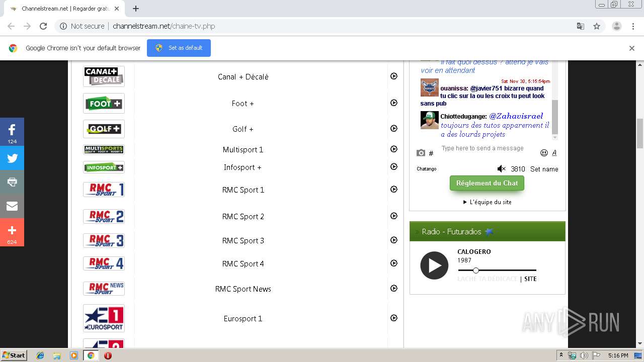Play the Infosport + stream icon
The image size is (644, 362).
pyautogui.click(x=394, y=166)
